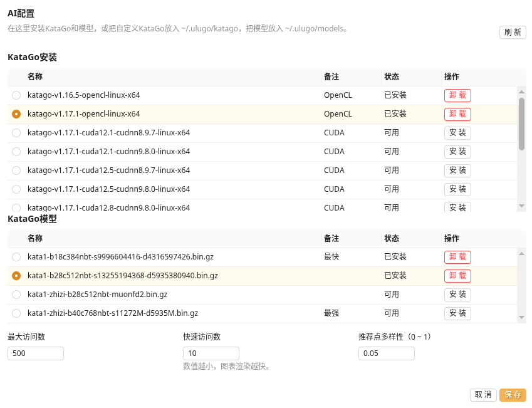532x408 pixels.
Task: Click the 保存 save button
Action: click(x=513, y=395)
